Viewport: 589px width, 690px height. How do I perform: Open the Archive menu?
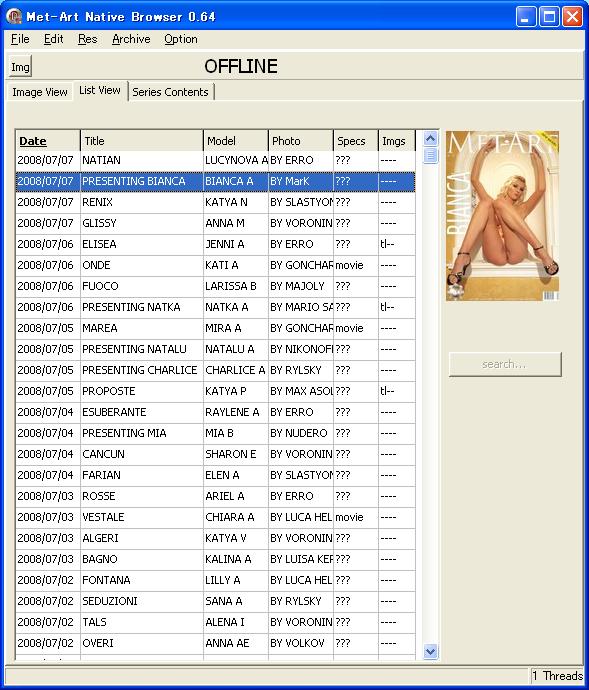131,39
